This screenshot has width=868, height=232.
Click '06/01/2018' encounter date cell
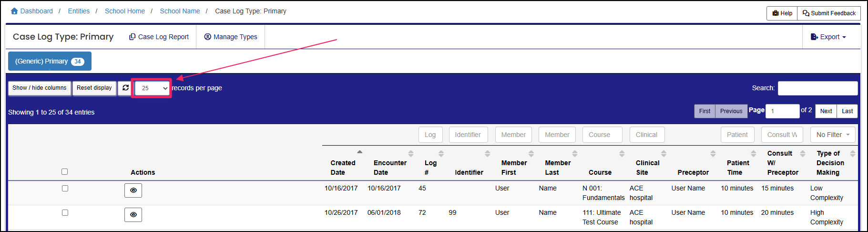point(384,212)
